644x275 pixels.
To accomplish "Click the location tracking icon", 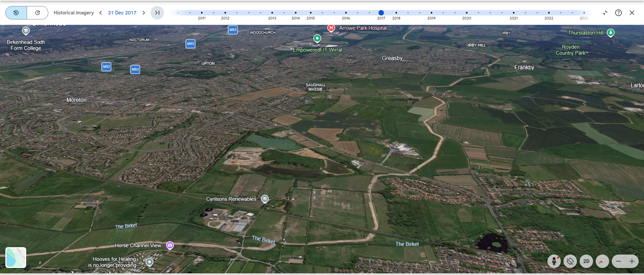I will click(x=570, y=261).
